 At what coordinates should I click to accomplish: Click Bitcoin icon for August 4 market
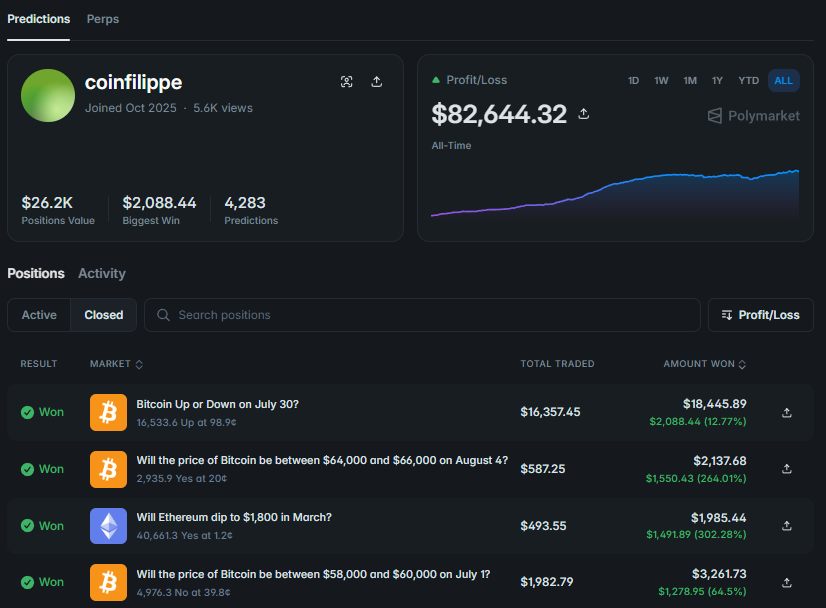tap(109, 469)
